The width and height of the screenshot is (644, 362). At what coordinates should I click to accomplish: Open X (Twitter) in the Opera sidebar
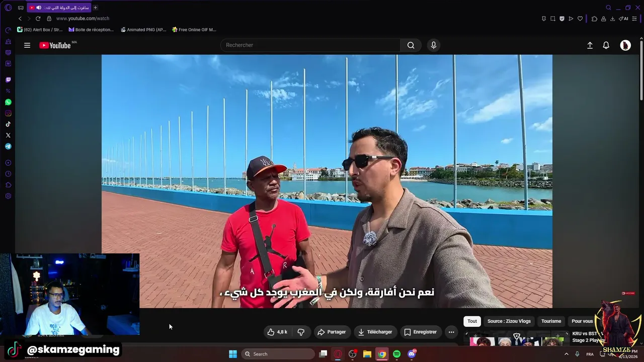click(8, 135)
